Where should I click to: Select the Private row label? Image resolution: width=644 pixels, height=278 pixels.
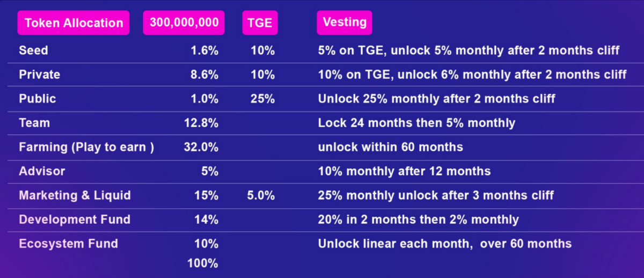[39, 75]
